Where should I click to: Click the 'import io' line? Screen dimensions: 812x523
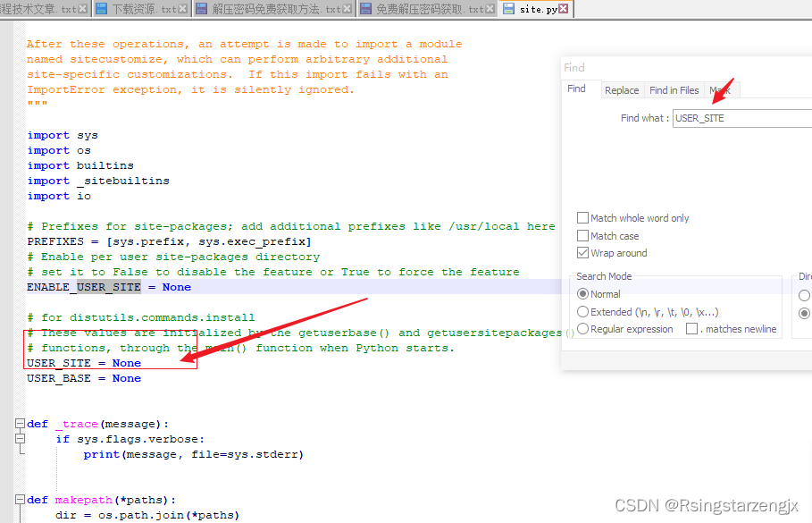[59, 196]
